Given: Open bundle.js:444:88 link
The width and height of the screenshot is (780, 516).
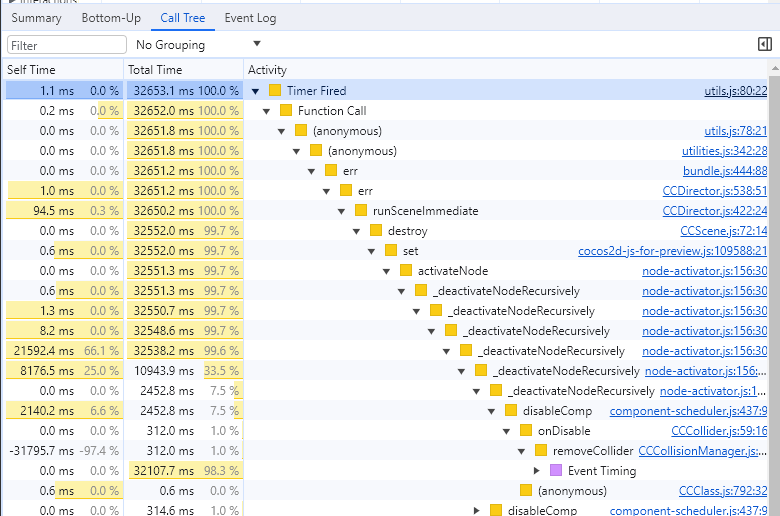Looking at the screenshot, I should (x=725, y=171).
